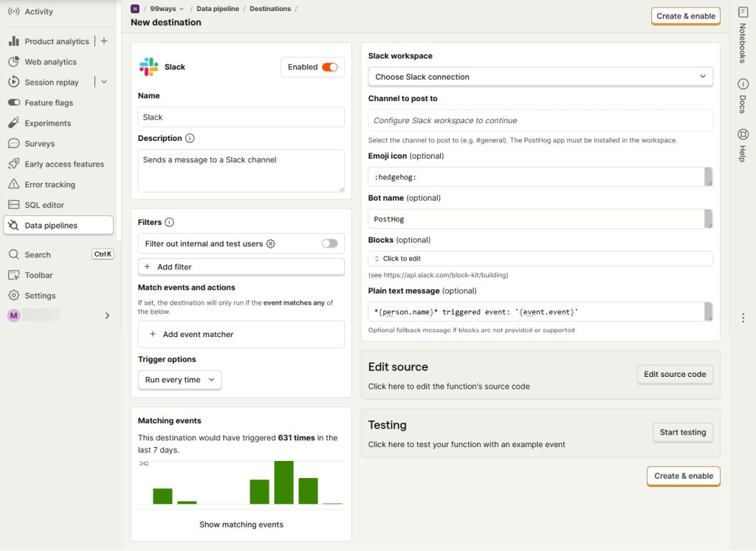
Task: Click the Session replay play icon
Action: click(x=14, y=82)
